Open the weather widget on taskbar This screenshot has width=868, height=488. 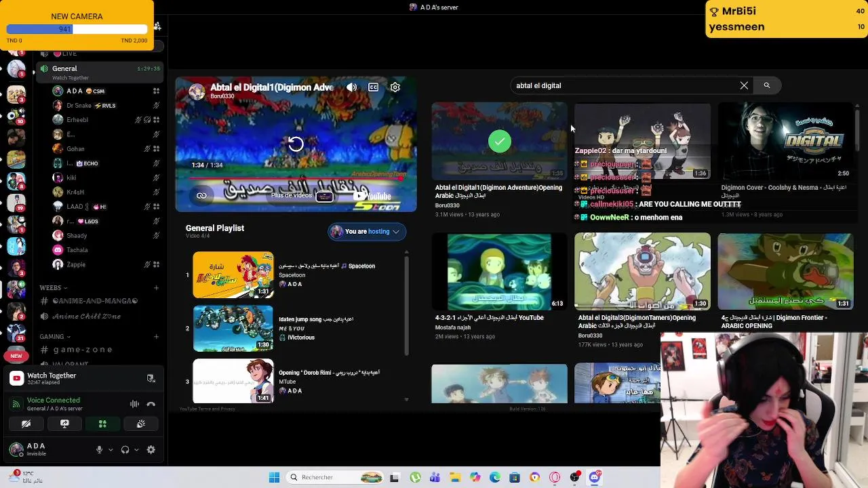[24, 477]
